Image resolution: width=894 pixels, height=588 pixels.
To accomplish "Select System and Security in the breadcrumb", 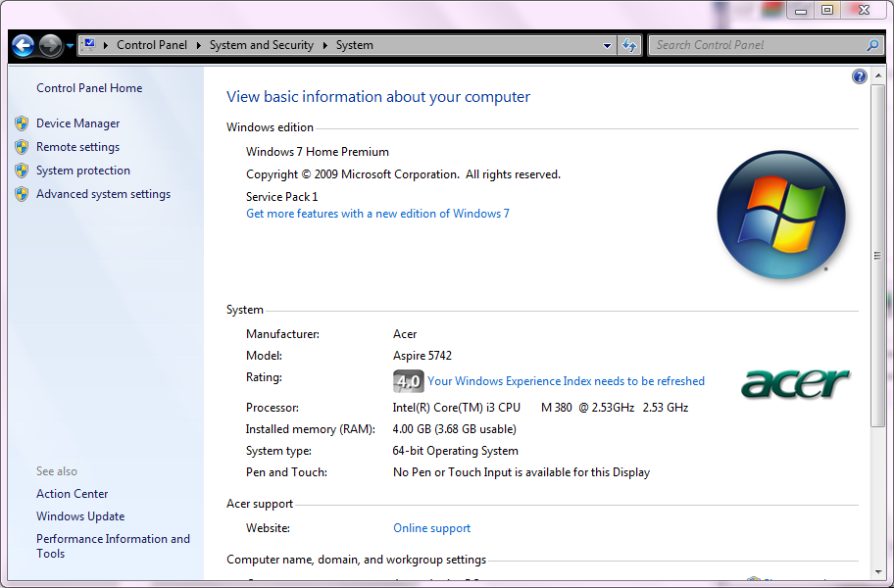I will pyautogui.click(x=261, y=45).
